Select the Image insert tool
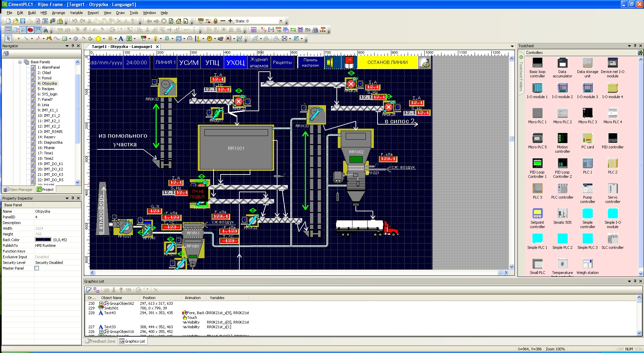 129,39
